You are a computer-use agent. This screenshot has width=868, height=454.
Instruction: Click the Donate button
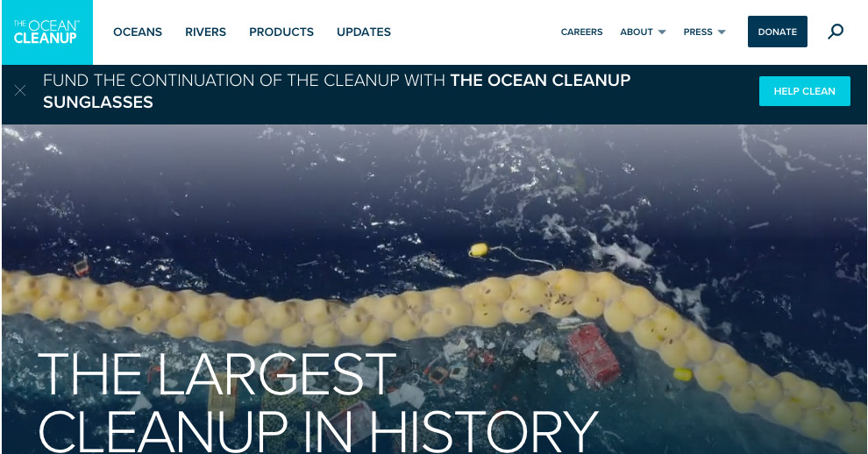777,32
